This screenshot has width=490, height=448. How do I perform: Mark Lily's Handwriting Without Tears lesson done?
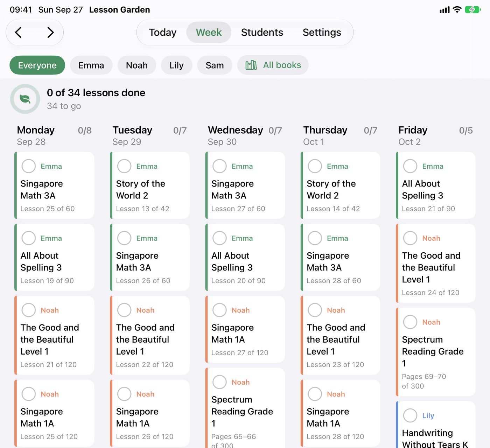point(410,415)
